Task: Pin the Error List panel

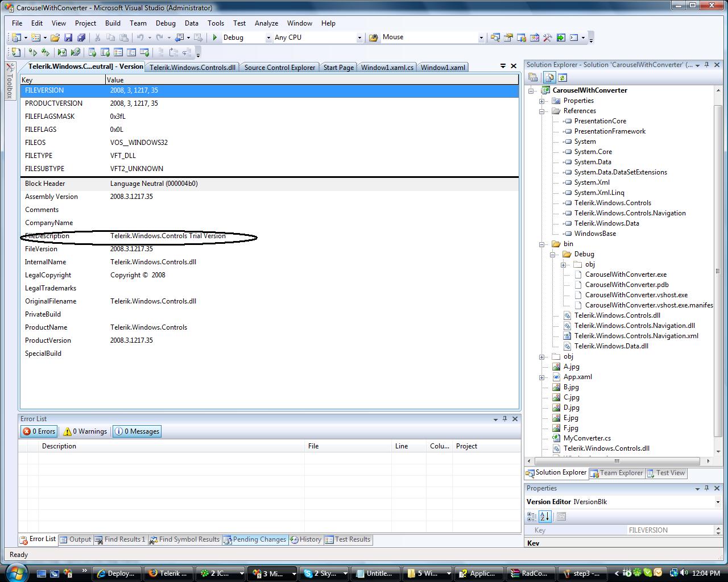Action: 504,419
